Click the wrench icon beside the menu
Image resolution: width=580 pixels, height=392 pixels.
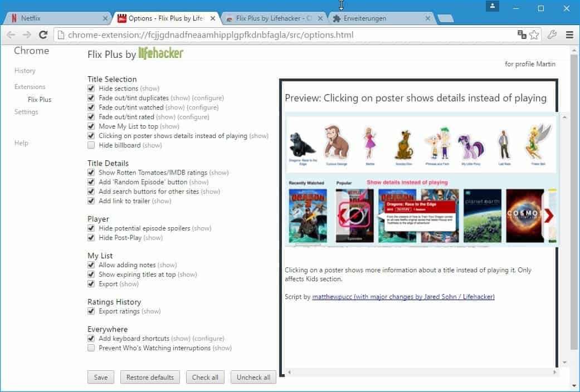click(552, 34)
